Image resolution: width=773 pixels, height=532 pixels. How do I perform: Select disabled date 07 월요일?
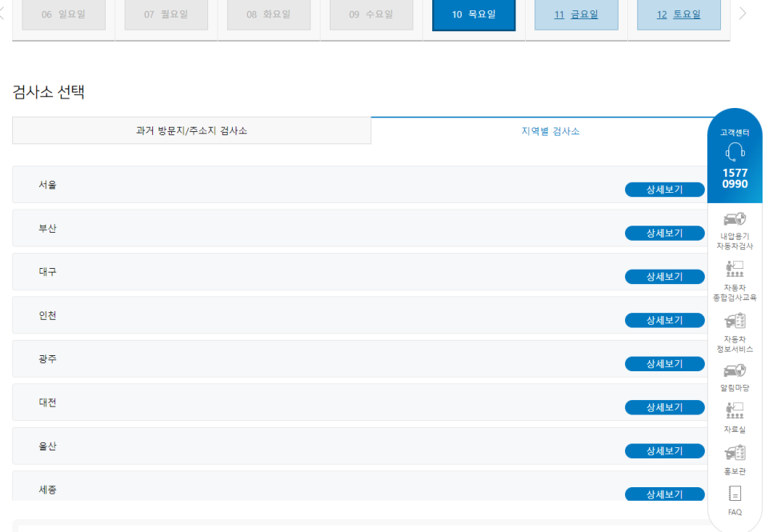point(166,14)
